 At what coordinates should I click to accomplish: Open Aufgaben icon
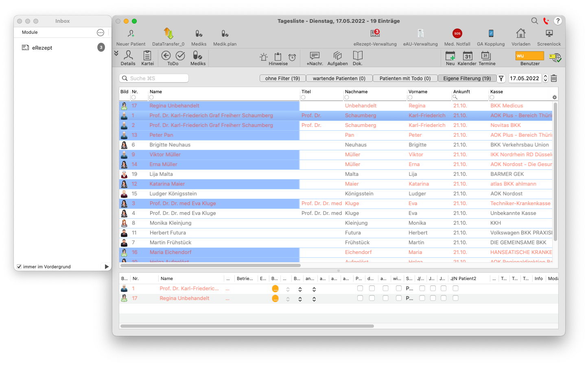click(337, 55)
